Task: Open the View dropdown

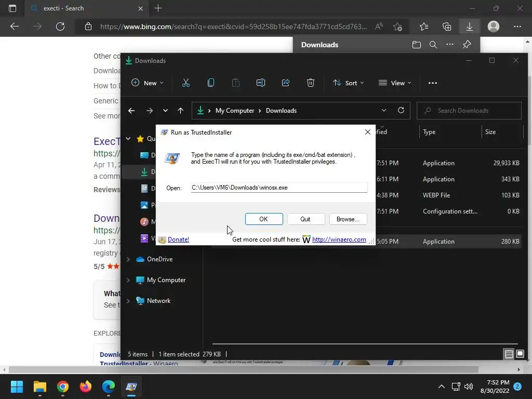Action: tap(395, 83)
